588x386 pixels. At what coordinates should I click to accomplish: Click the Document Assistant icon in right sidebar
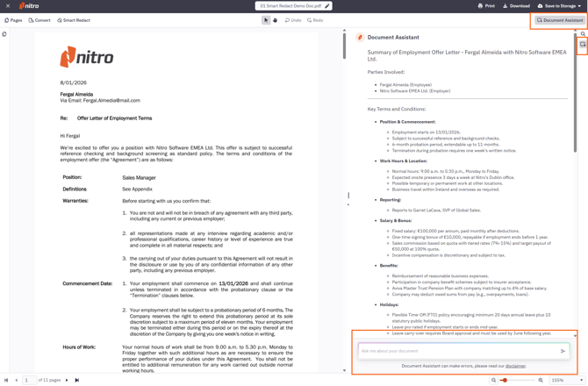(583, 45)
